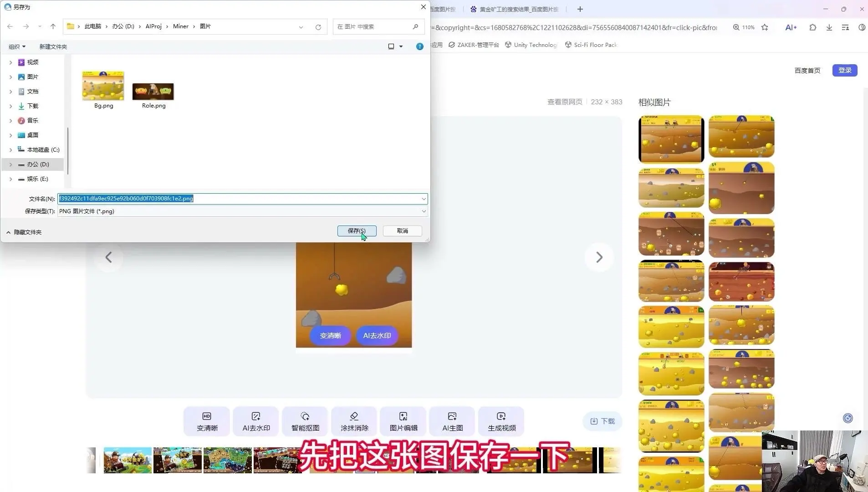The image size is (868, 492).
Task: Choose the 涂抹消除 eraser tool
Action: [354, 421]
